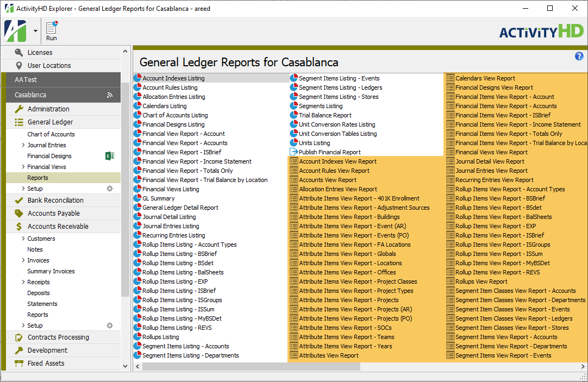Image resolution: width=588 pixels, height=382 pixels.
Task: Expand the Financial Views tree node
Action: (x=23, y=167)
